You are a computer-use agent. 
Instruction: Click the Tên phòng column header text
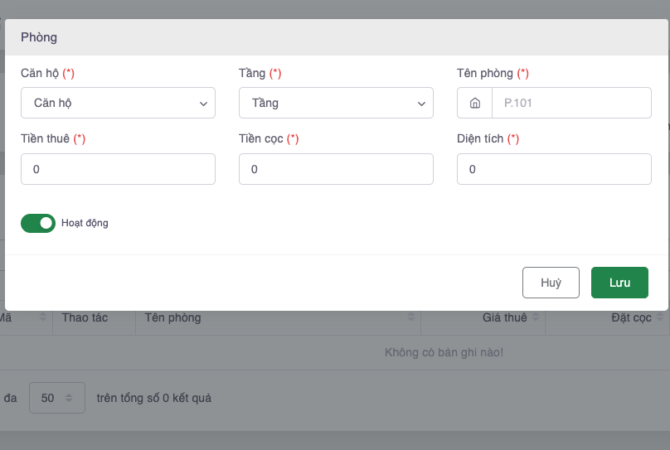173,318
